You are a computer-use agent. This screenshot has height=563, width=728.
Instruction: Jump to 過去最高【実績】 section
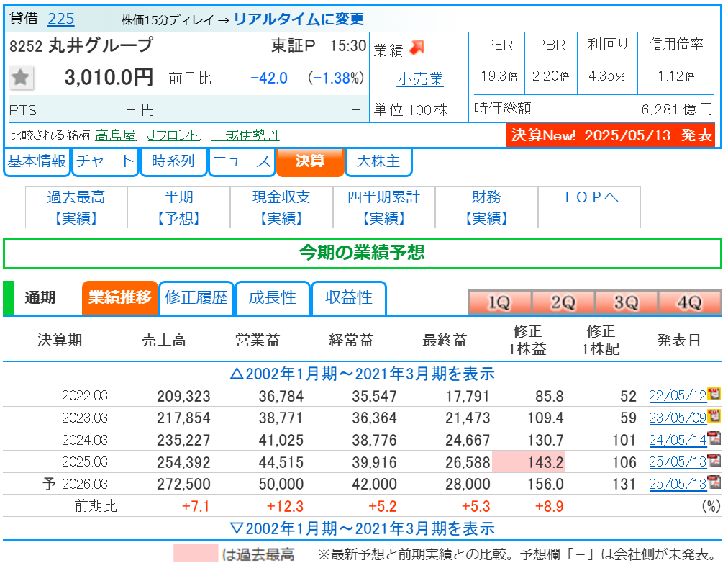tap(76, 207)
